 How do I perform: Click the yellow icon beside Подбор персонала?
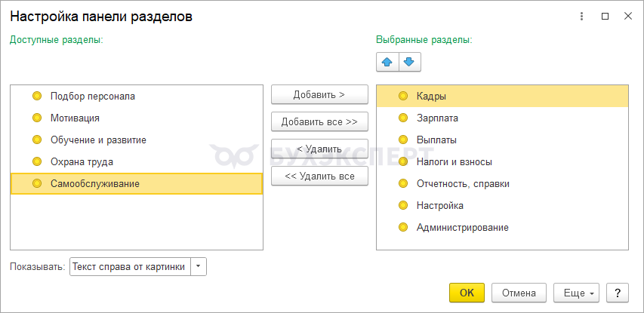(x=37, y=96)
